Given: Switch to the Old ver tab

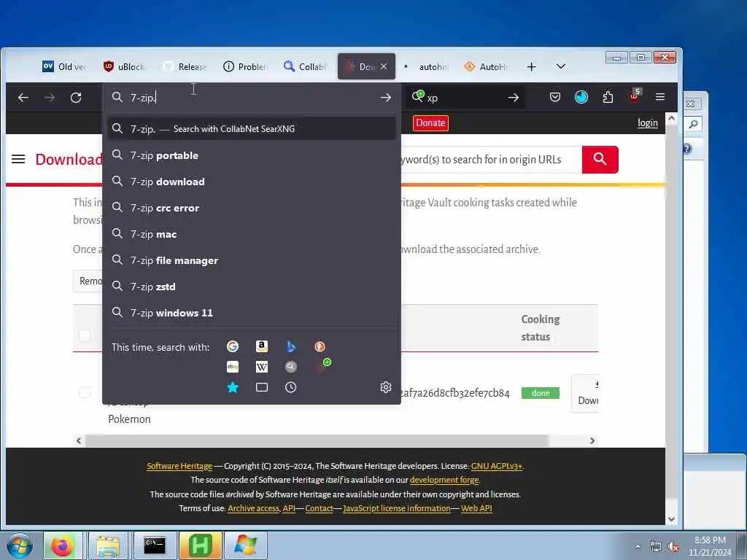Looking at the screenshot, I should [64, 66].
